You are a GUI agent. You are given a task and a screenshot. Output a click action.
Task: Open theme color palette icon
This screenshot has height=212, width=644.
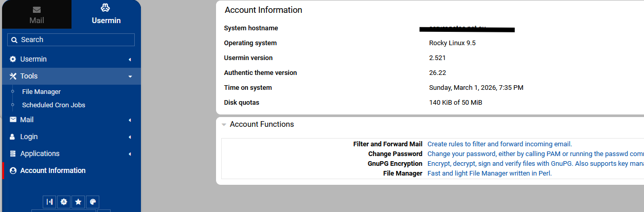(x=93, y=202)
